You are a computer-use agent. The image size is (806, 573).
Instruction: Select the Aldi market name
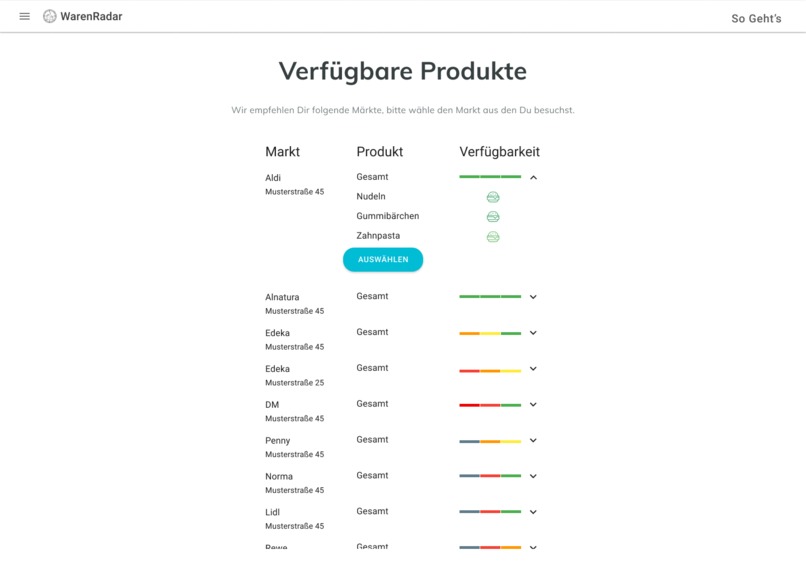coord(273,178)
